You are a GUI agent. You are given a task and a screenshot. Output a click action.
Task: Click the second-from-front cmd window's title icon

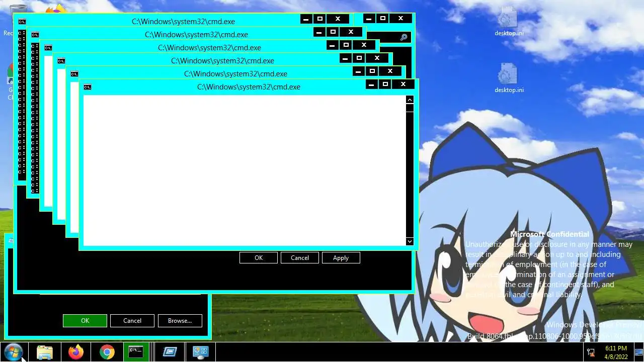click(74, 74)
